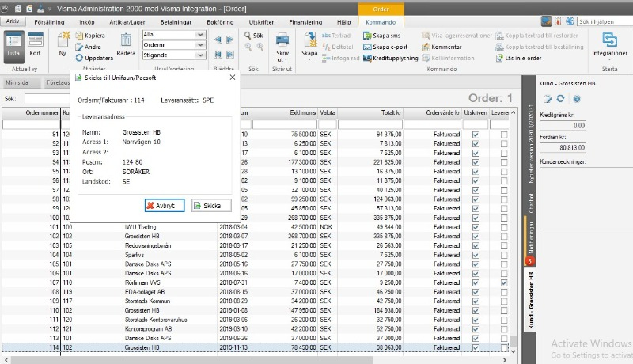Click Skicka in Unifaun dialog
The height and width of the screenshot is (364, 633).
(x=211, y=206)
